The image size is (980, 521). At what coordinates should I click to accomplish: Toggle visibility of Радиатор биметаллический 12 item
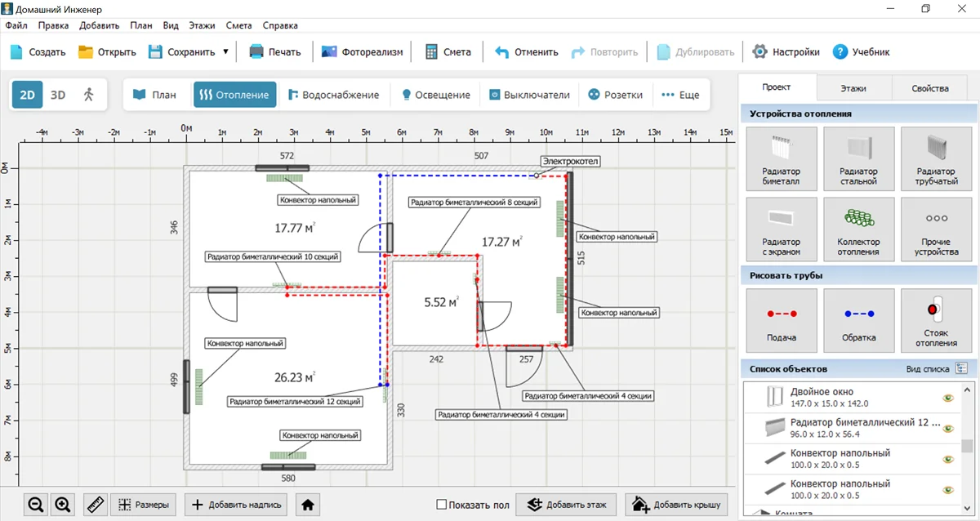click(x=948, y=428)
